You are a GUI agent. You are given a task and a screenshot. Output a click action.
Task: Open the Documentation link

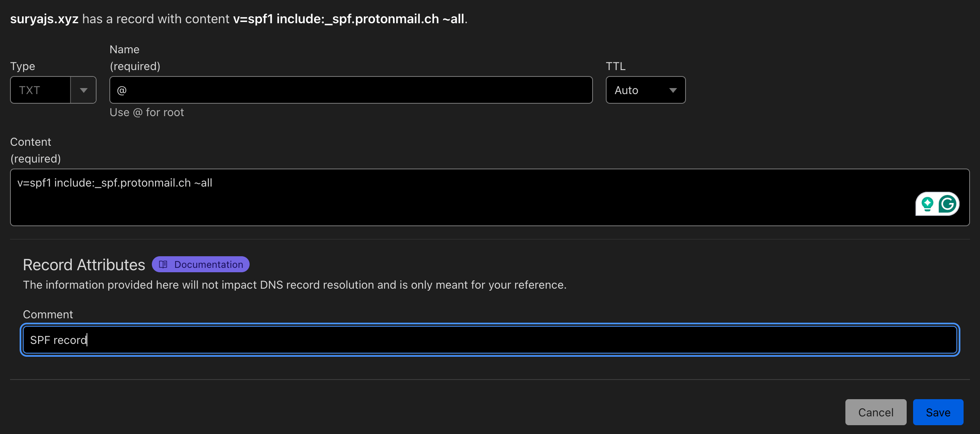pyautogui.click(x=201, y=264)
